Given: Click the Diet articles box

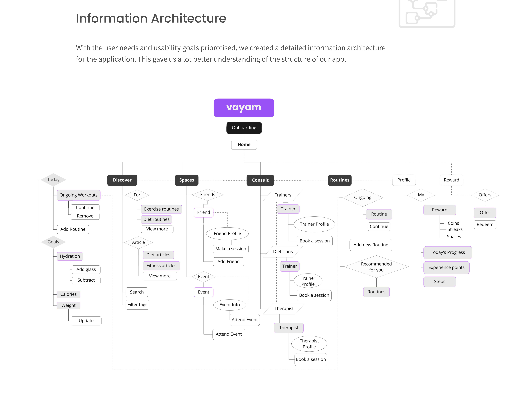Looking at the screenshot, I should pyautogui.click(x=158, y=255).
